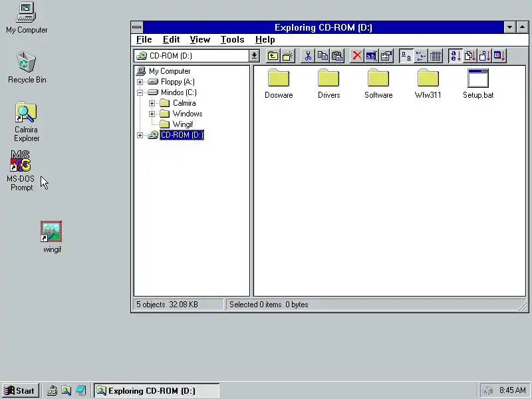
Task: Click the 8:45 AM clock
Action: 512,390
